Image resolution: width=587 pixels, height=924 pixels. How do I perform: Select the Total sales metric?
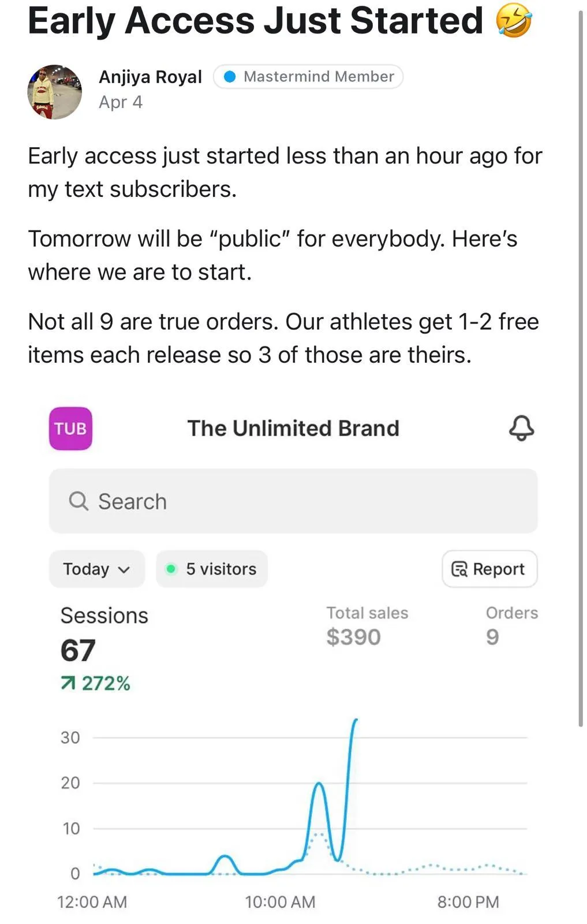pyautogui.click(x=367, y=626)
